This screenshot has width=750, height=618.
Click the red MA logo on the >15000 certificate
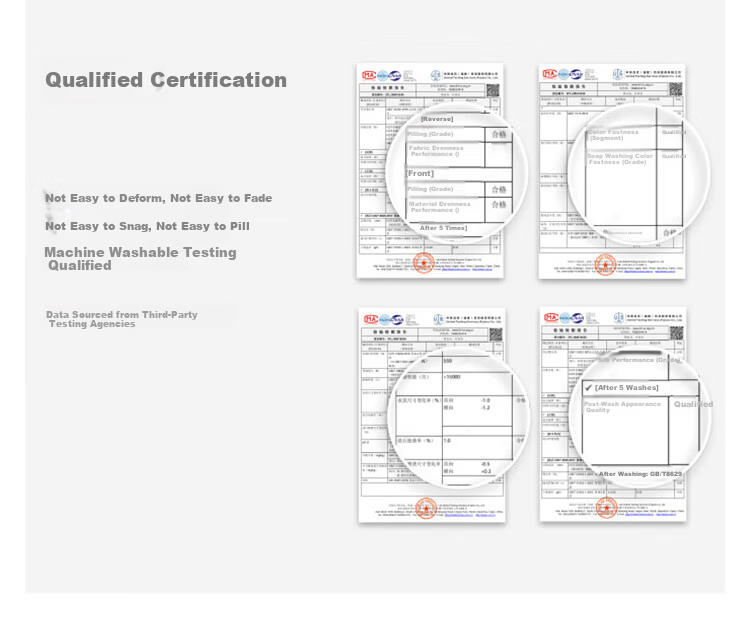(x=371, y=319)
